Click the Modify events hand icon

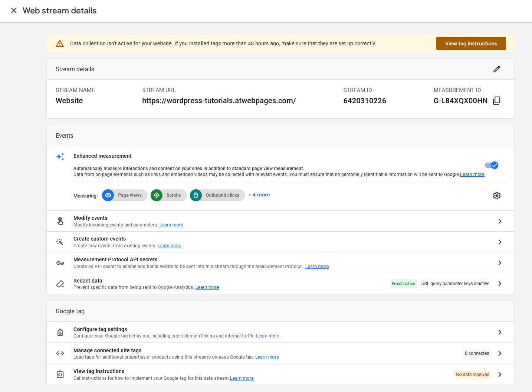[60, 221]
